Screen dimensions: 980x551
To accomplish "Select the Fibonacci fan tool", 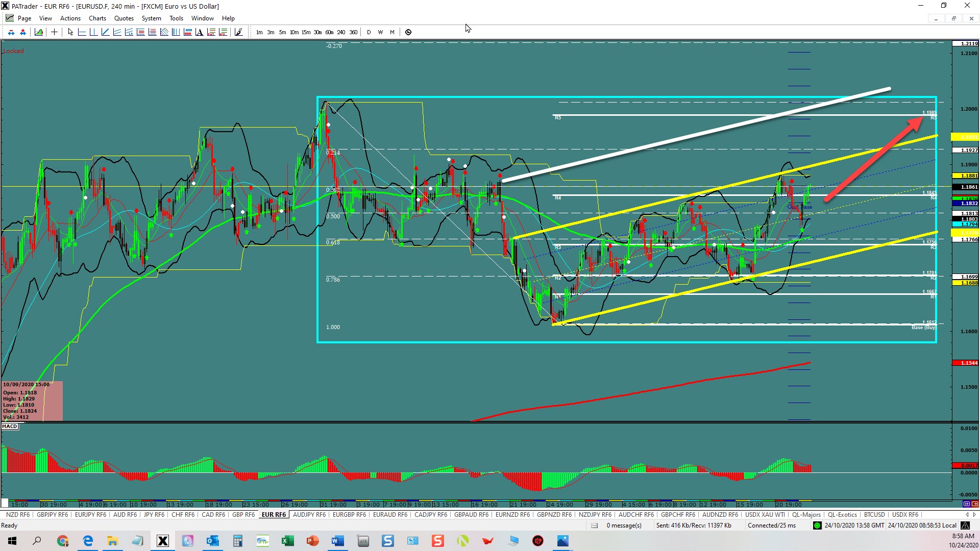I will (x=164, y=32).
